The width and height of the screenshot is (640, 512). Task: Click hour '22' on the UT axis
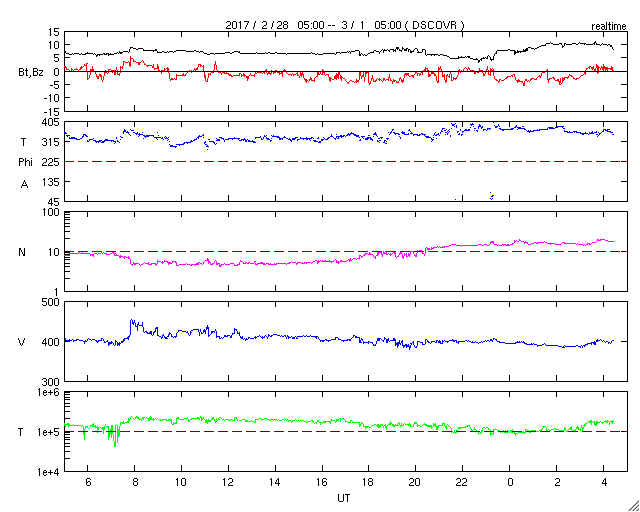[x=462, y=483]
